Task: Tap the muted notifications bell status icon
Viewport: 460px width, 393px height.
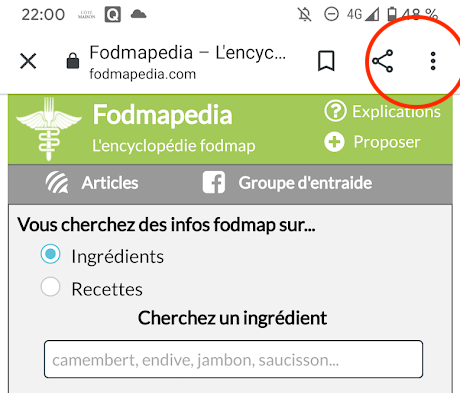Action: [x=305, y=15]
